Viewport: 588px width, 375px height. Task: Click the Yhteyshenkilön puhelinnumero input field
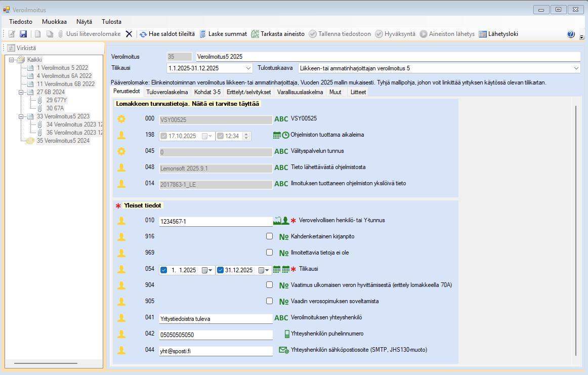pos(216,335)
